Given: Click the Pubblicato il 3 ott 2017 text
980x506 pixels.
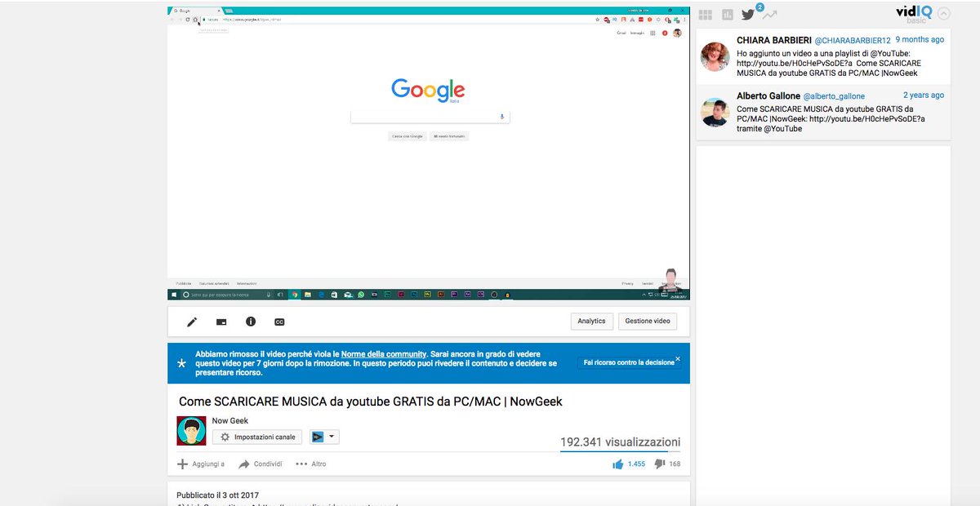Looking at the screenshot, I should pyautogui.click(x=217, y=495).
